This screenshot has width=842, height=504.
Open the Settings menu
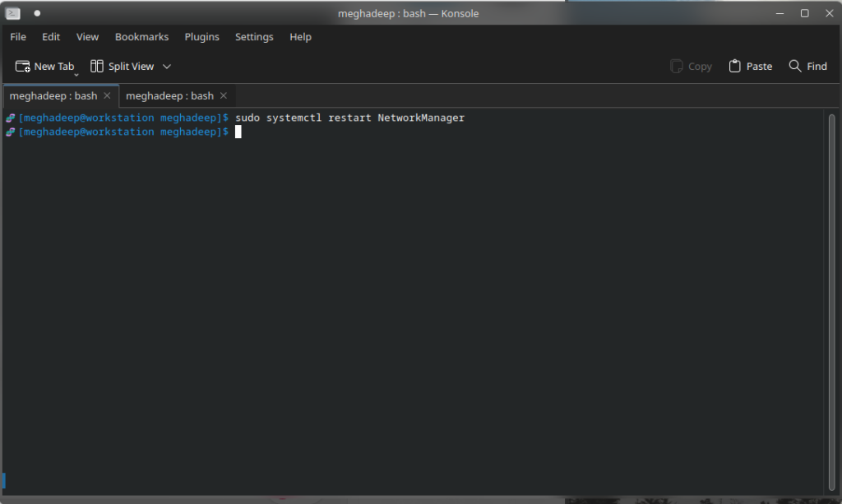click(253, 36)
